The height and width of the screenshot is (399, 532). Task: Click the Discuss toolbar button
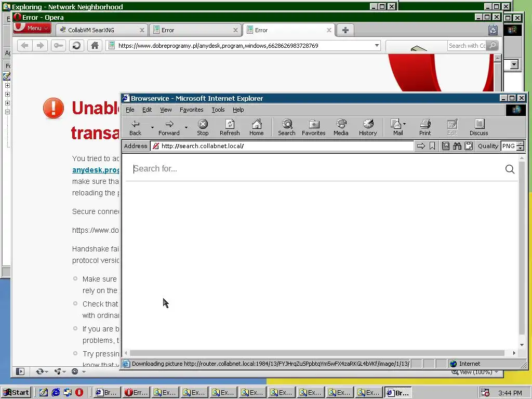[478, 127]
